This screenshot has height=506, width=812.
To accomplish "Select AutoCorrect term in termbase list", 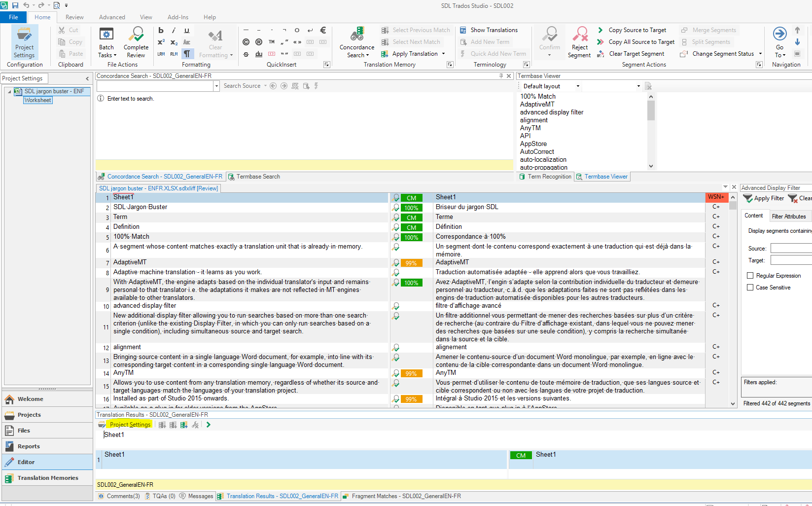I will tap(537, 152).
